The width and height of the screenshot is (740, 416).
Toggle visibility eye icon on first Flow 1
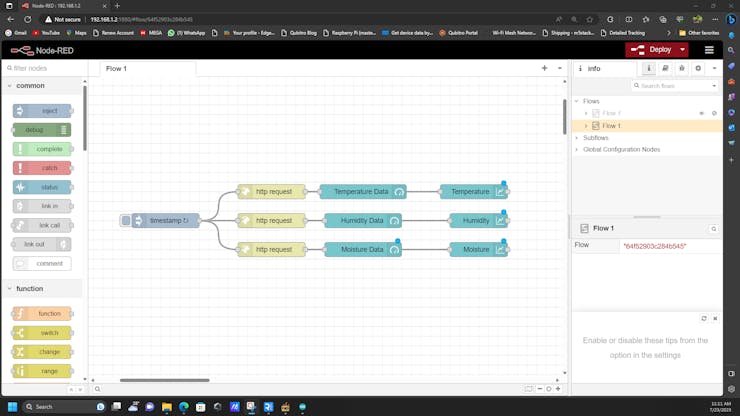pos(701,113)
